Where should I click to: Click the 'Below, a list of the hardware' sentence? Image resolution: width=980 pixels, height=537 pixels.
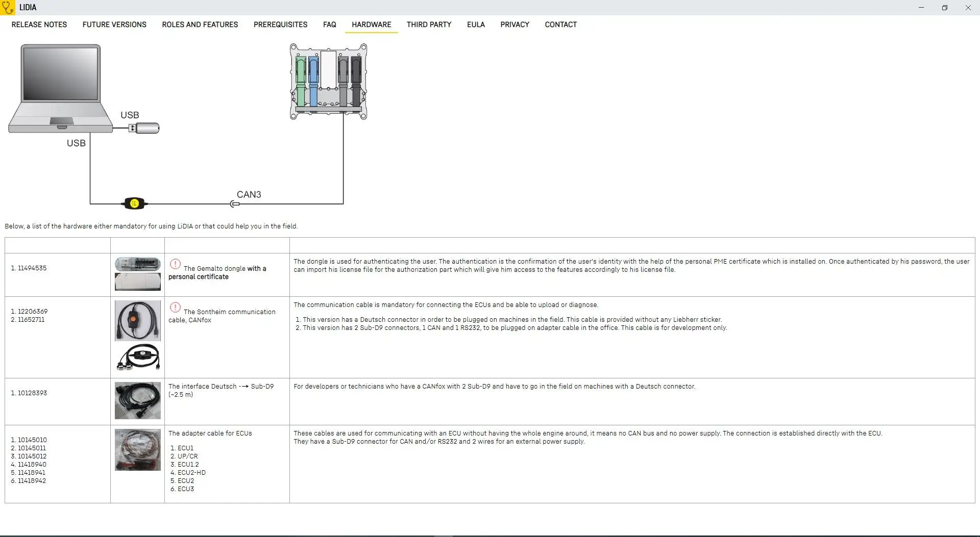coord(151,226)
